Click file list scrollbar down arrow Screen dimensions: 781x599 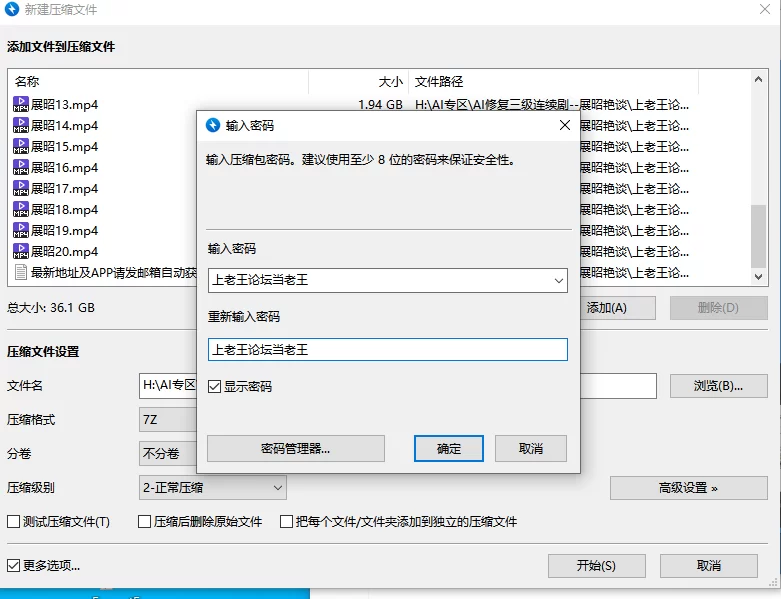pos(758,277)
